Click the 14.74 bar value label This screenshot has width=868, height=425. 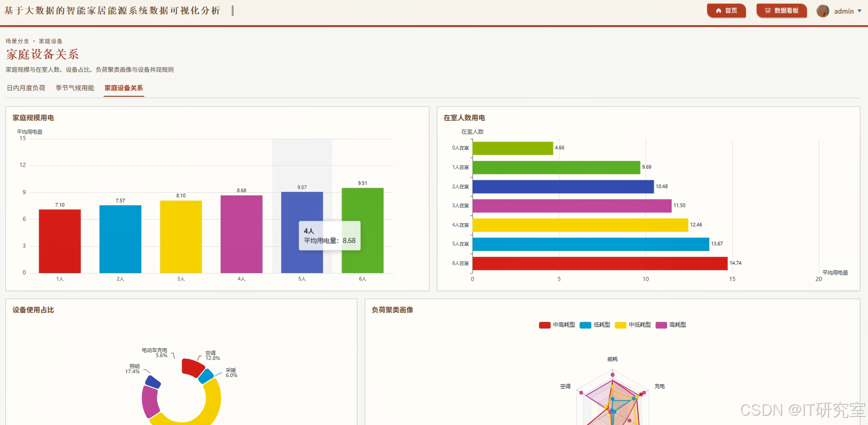pyautogui.click(x=736, y=263)
